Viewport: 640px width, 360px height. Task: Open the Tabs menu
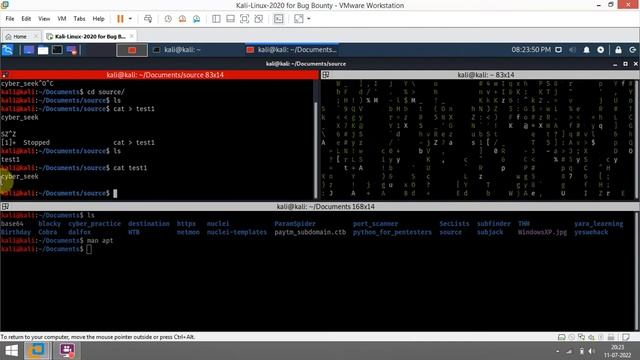tap(79, 19)
